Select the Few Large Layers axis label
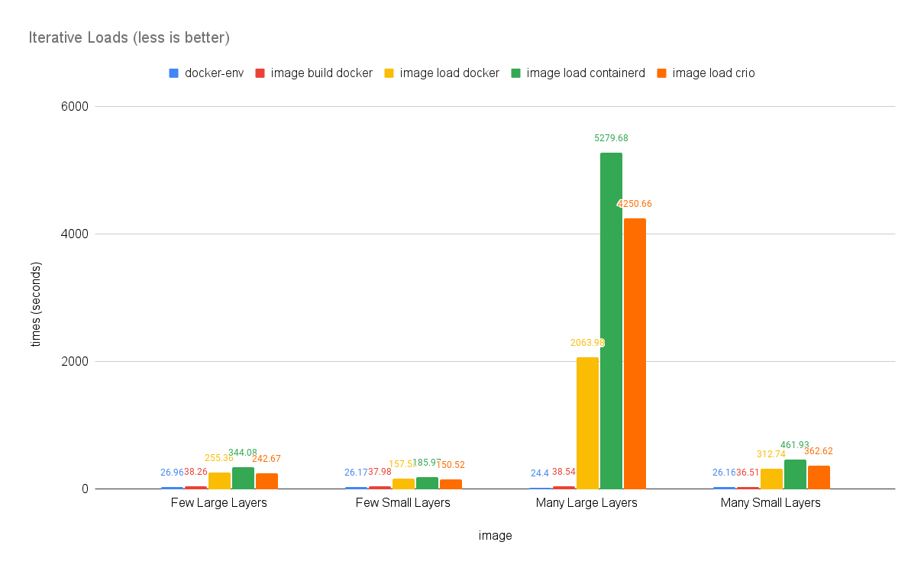 (x=219, y=503)
